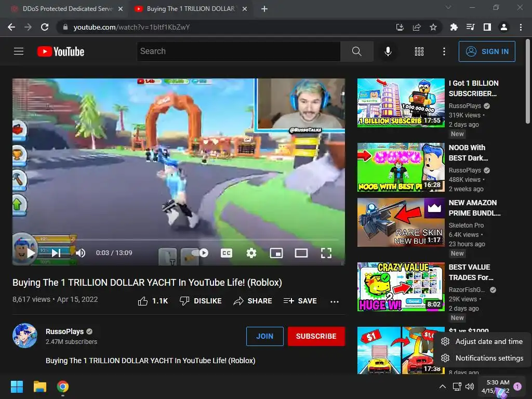Open RussoPlays channel avatar

25,336
